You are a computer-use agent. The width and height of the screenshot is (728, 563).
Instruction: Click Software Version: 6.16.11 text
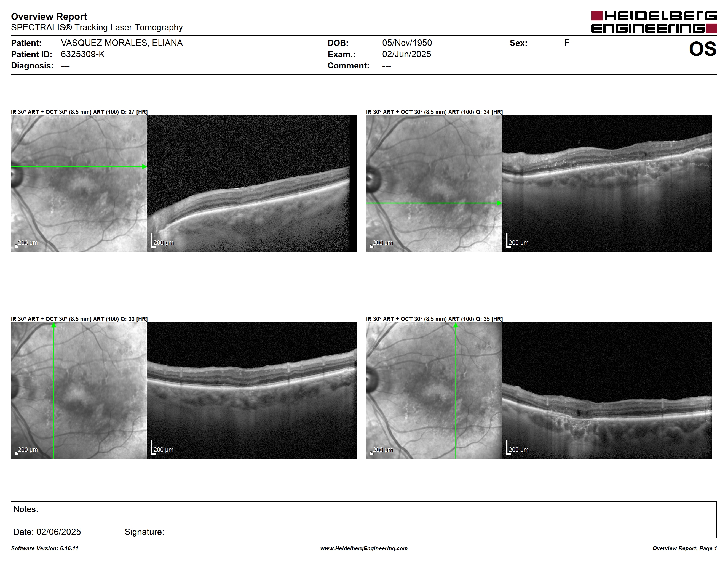coord(45,548)
